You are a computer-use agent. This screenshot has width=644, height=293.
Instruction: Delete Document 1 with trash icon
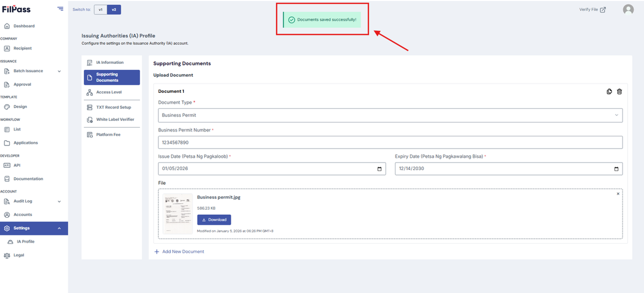click(619, 92)
